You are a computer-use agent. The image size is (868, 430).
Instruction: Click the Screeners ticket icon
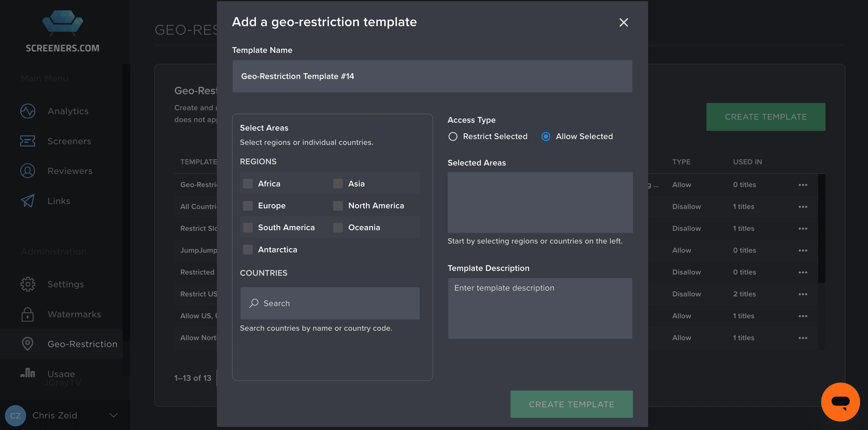[28, 141]
